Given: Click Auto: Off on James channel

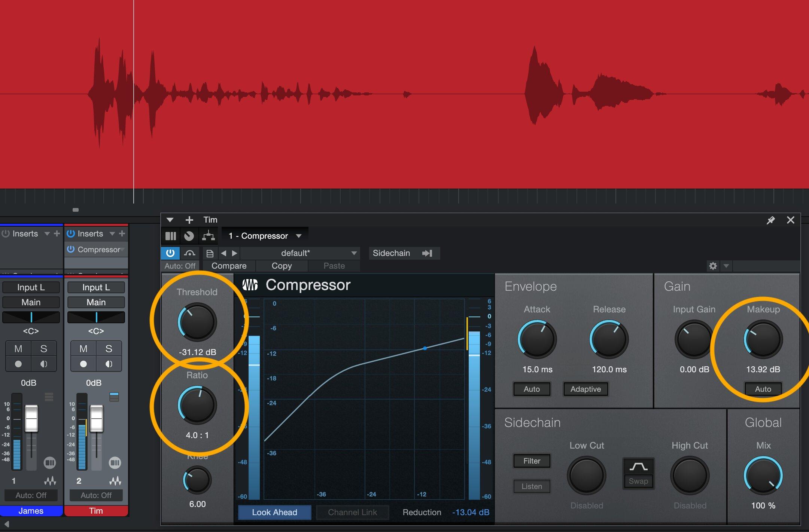Looking at the screenshot, I should (x=31, y=495).
